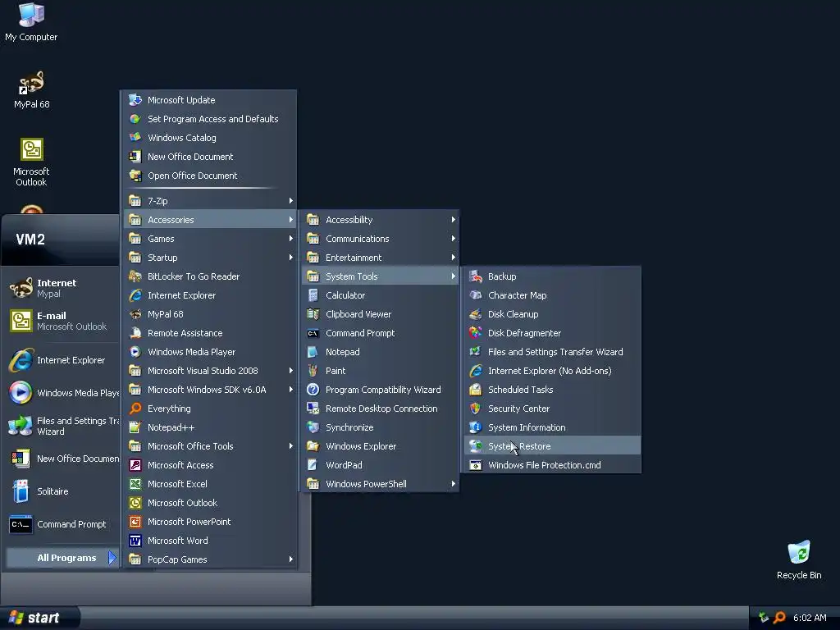This screenshot has width=840, height=630.
Task: Open Remote Desktop Connection entry
Action: [381, 409]
